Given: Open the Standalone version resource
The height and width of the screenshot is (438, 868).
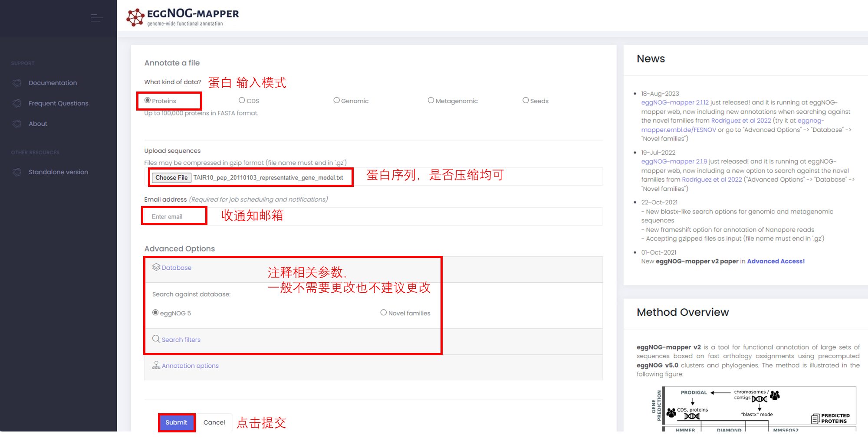Looking at the screenshot, I should (58, 172).
